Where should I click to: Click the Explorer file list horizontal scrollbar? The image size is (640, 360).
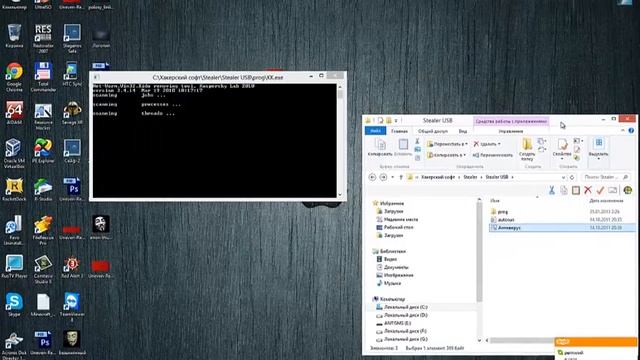tap(520, 340)
